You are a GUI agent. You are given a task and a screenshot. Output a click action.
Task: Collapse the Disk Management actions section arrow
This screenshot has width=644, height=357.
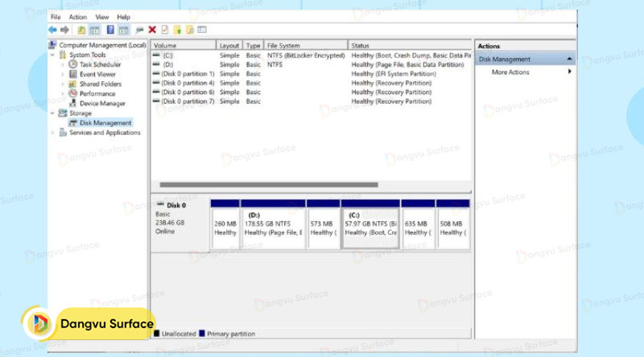(569, 59)
